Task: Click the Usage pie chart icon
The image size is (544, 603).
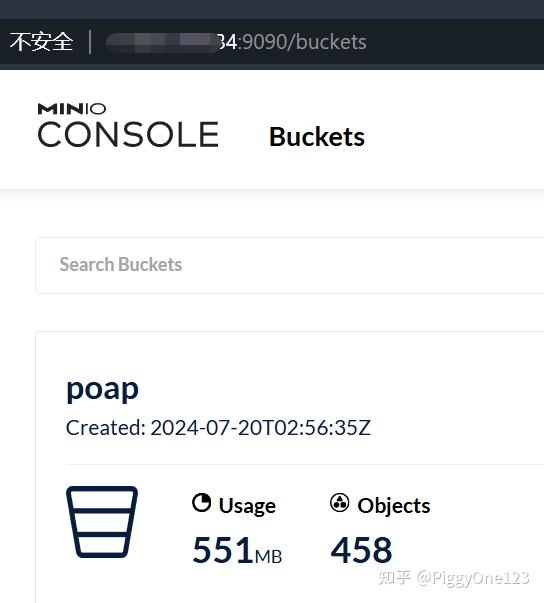Action: [201, 503]
